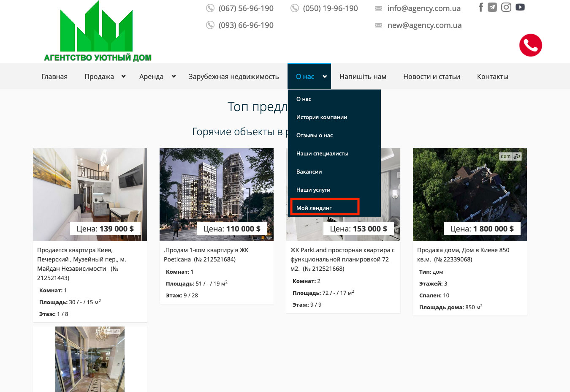Click phone icon next to (067) 56-96-190
This screenshot has height=392, width=570.
[210, 8]
